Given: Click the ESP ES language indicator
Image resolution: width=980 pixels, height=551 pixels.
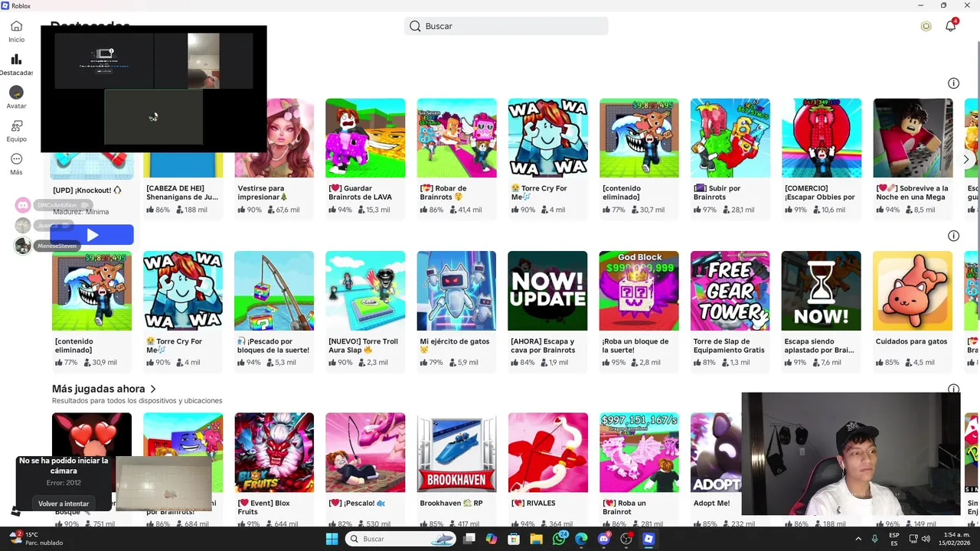Looking at the screenshot, I should [x=894, y=539].
